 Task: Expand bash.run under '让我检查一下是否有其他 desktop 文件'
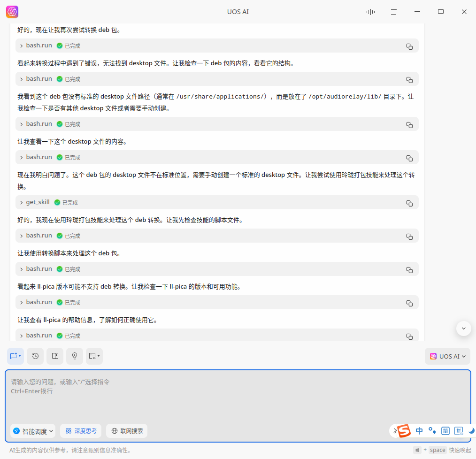pos(21,124)
